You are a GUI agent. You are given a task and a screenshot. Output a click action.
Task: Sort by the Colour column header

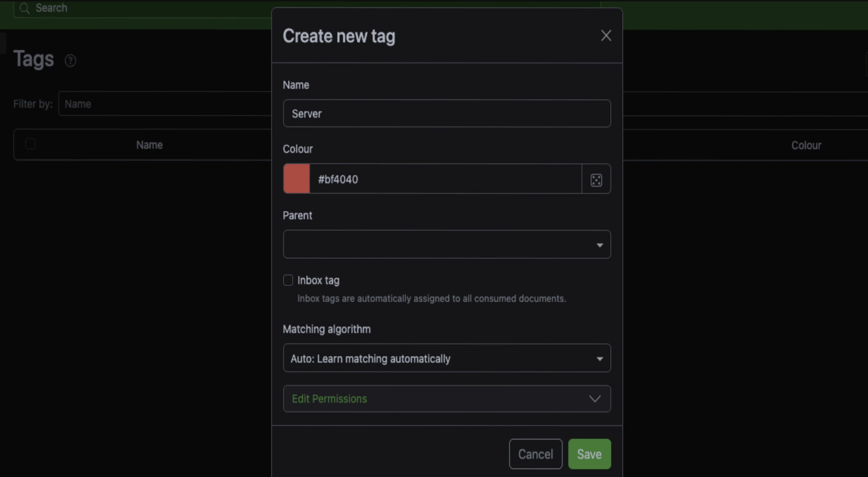[x=806, y=146]
